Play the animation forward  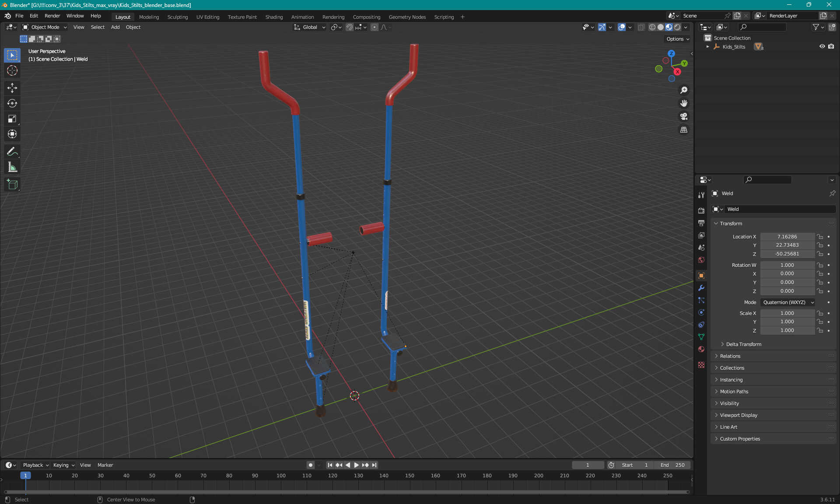[x=357, y=465]
